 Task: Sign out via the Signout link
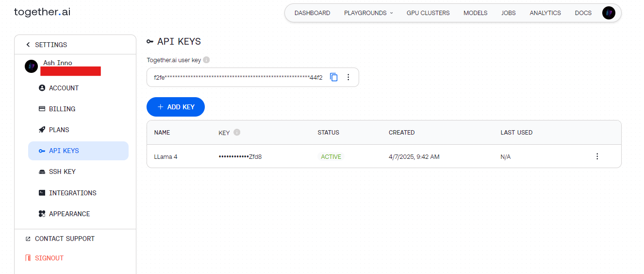click(49, 258)
